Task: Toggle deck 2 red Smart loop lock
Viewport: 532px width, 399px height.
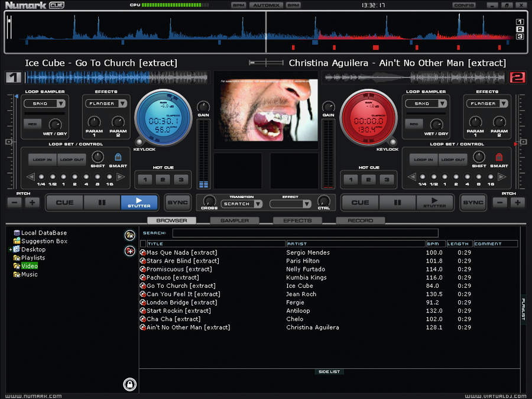Action: (499, 157)
